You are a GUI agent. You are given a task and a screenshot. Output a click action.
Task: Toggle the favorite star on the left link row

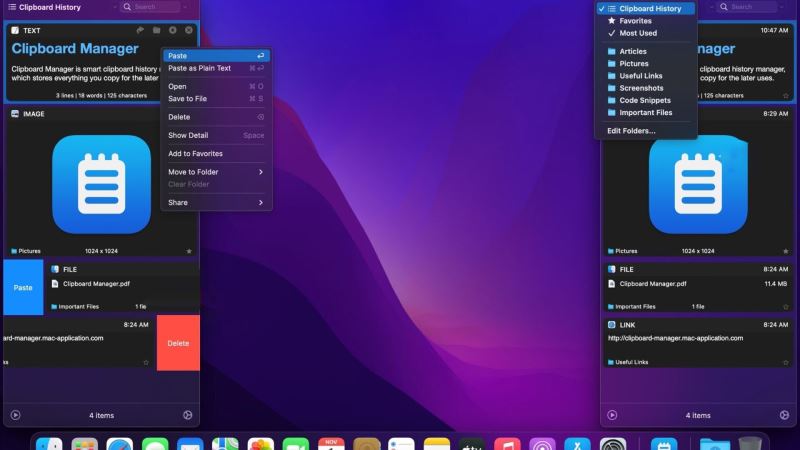[146, 362]
